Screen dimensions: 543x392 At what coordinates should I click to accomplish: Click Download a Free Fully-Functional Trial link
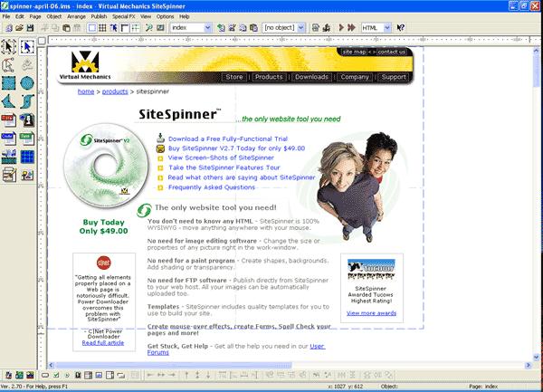pyautogui.click(x=228, y=139)
